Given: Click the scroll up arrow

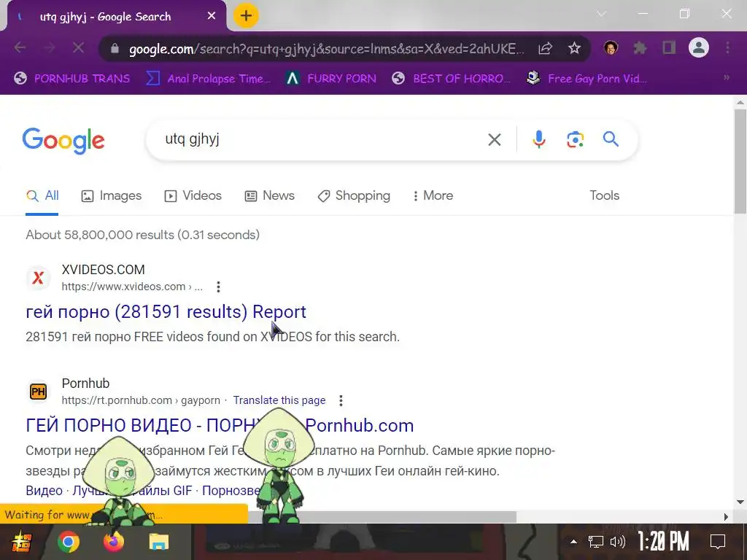Looking at the screenshot, I should (x=740, y=102).
